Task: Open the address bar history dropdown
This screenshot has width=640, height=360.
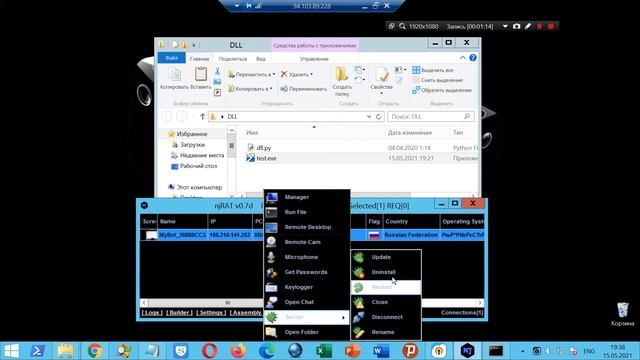Action: pos(369,117)
